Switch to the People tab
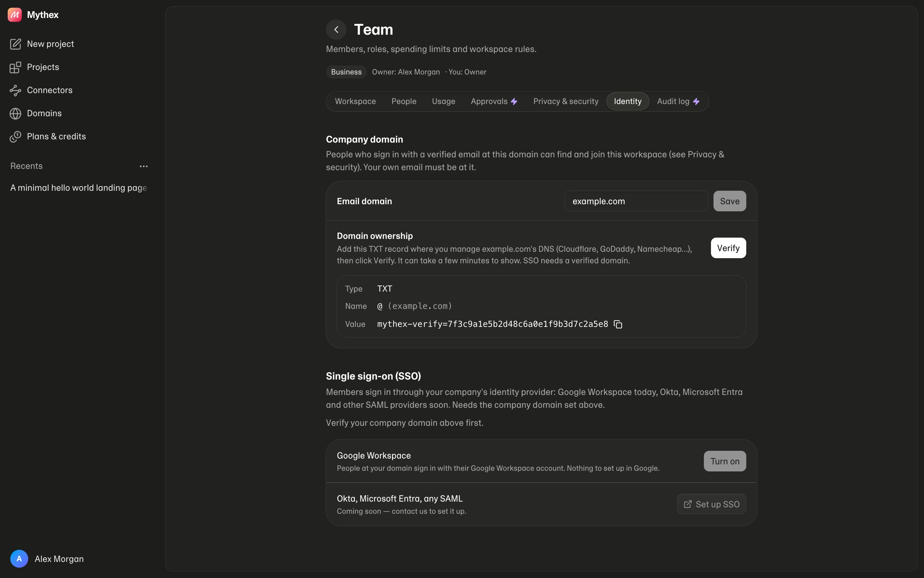The image size is (924, 578). coord(404,101)
